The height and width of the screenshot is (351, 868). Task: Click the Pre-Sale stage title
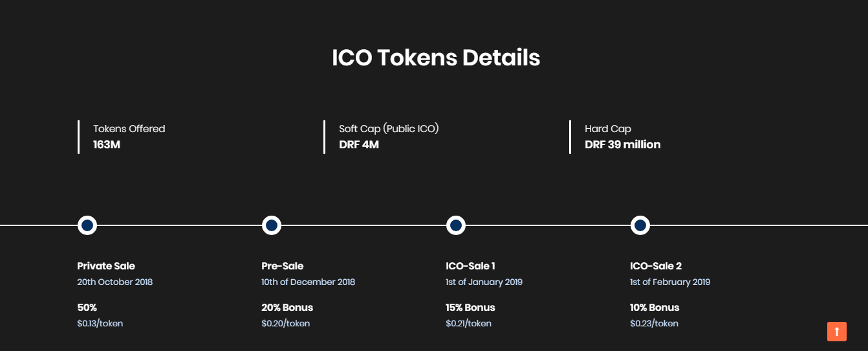pos(282,266)
